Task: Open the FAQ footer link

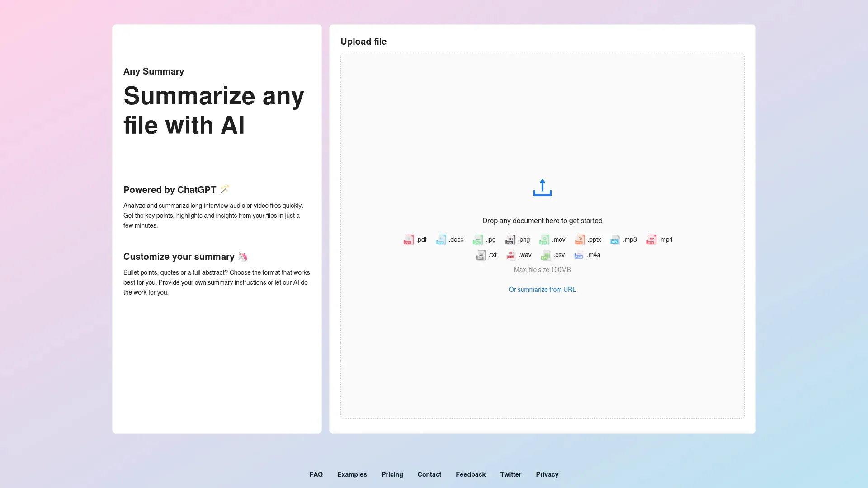Action: (x=316, y=474)
